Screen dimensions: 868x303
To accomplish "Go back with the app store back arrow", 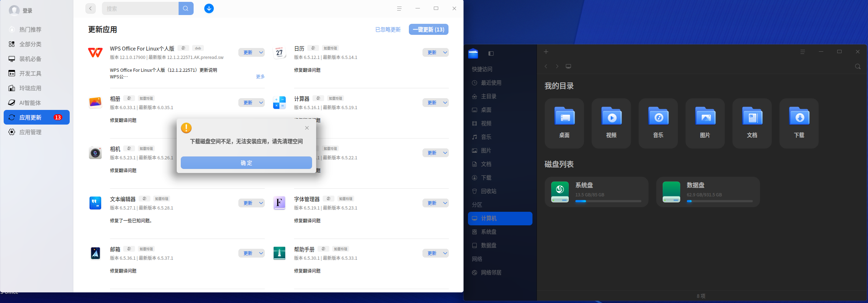I will 91,8.
